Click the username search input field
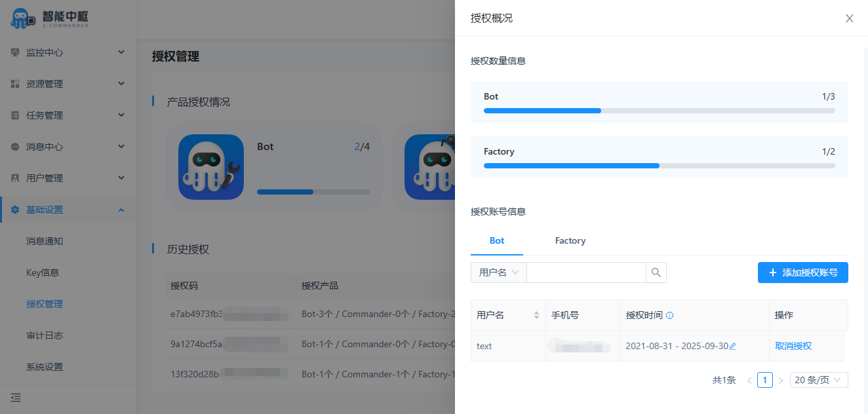 point(586,273)
